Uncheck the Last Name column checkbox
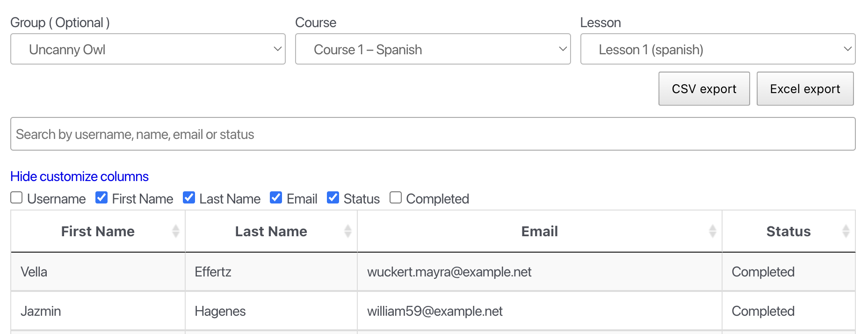 [189, 198]
